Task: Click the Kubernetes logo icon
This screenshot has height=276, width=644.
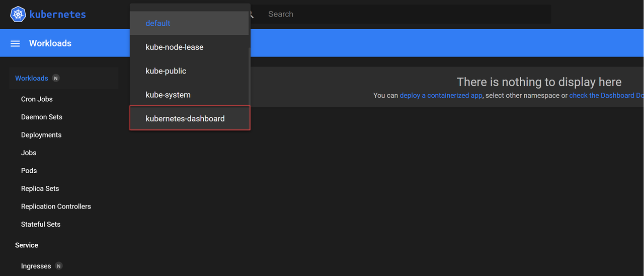Action: click(18, 14)
